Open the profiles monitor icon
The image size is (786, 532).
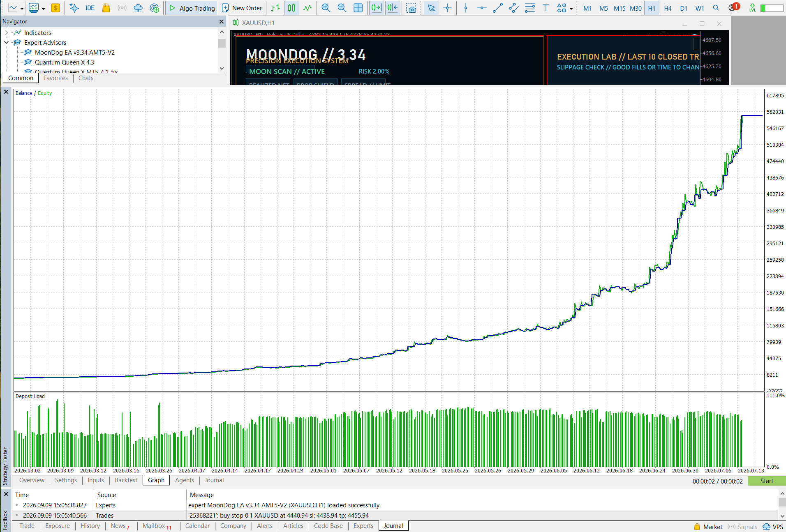point(34,8)
